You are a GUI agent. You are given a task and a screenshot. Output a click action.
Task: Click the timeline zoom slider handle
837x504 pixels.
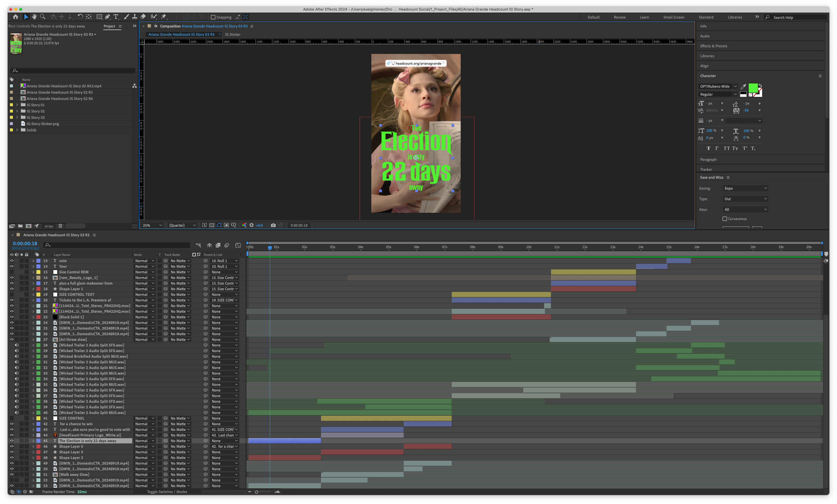tap(256, 492)
